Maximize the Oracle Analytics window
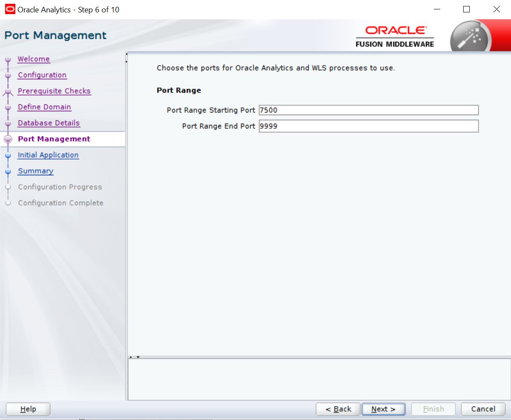 pos(466,9)
